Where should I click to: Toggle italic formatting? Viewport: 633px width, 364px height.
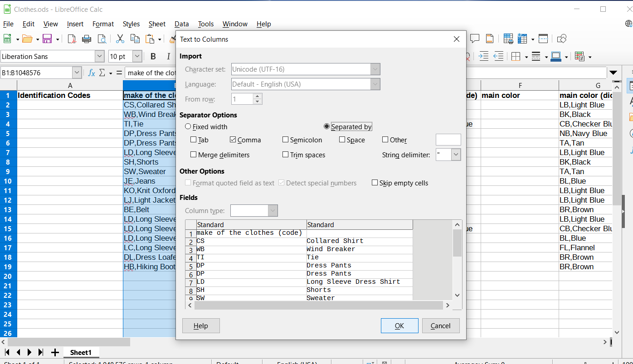coord(168,57)
